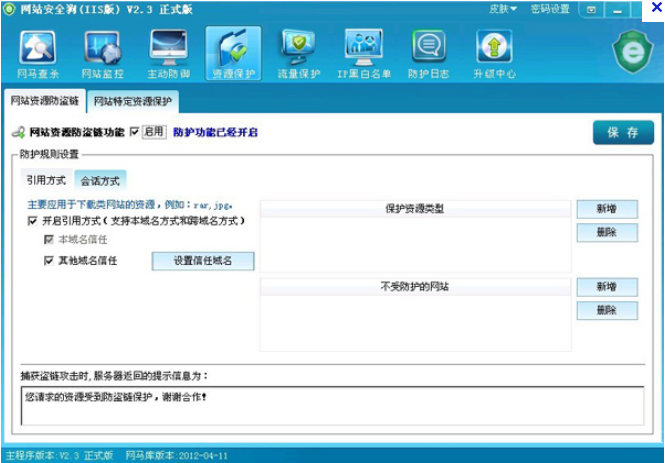Viewport: 665px width, 463px height.
Task: Uncheck the 其他域名信任 checkbox
Action: coord(49,260)
